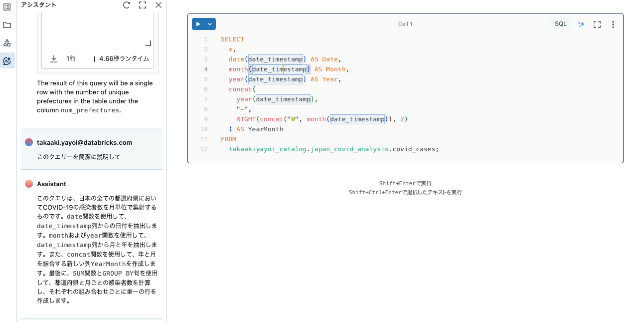This screenshot has width=644, height=322.
Task: Select the date_timestamp token on line 3
Action: click(275, 59)
